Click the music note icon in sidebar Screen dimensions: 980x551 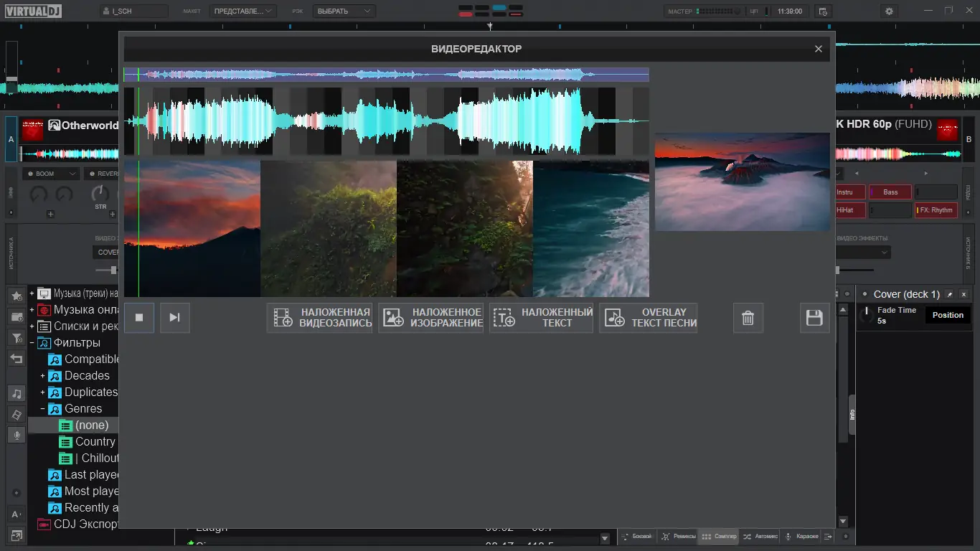click(17, 393)
